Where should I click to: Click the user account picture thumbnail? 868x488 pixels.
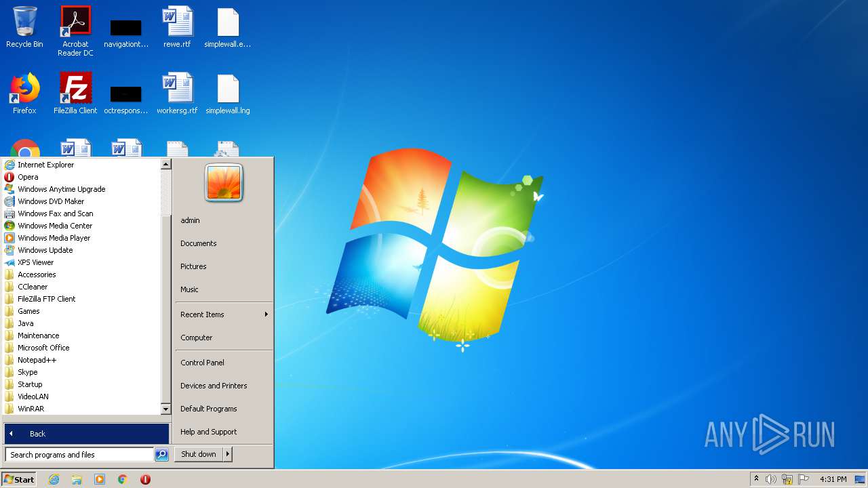(x=224, y=183)
